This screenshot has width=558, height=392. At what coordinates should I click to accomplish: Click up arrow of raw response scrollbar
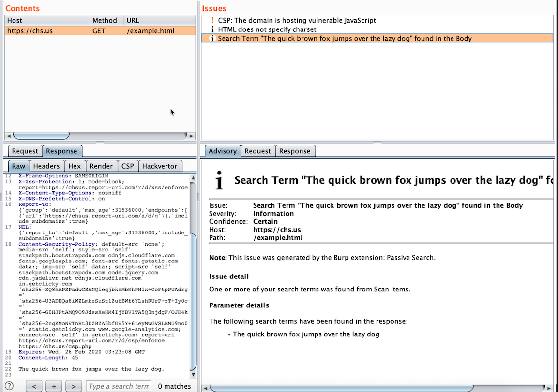pyautogui.click(x=194, y=178)
